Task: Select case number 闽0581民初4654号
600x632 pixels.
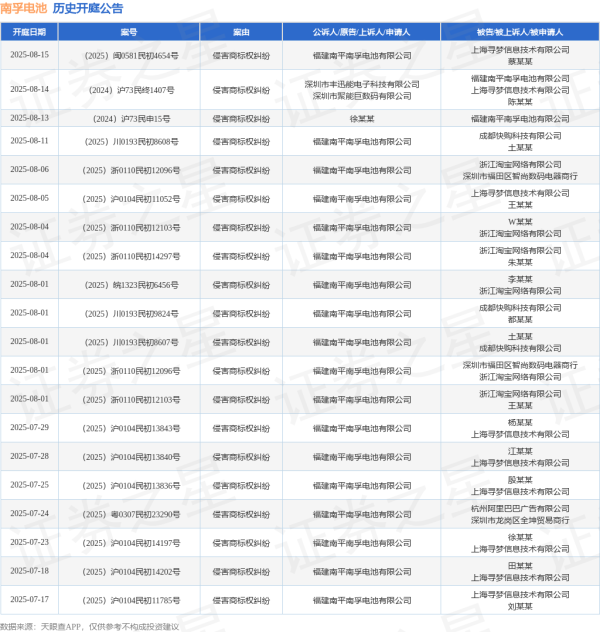Action: tap(131, 56)
